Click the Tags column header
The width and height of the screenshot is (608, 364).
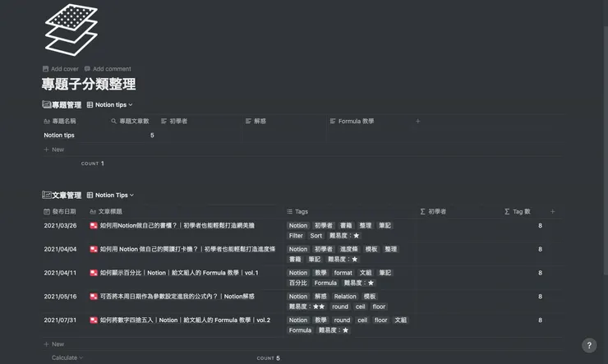tap(297, 212)
